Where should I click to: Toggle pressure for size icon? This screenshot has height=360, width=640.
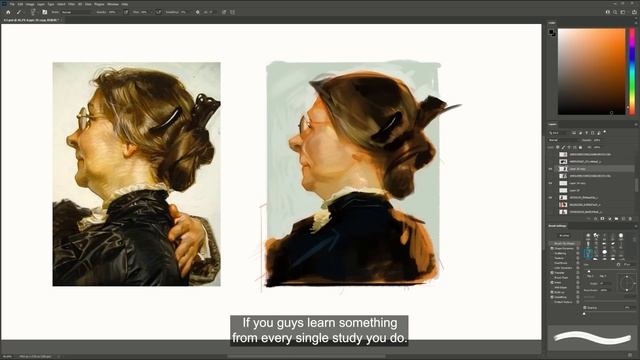tap(224, 12)
